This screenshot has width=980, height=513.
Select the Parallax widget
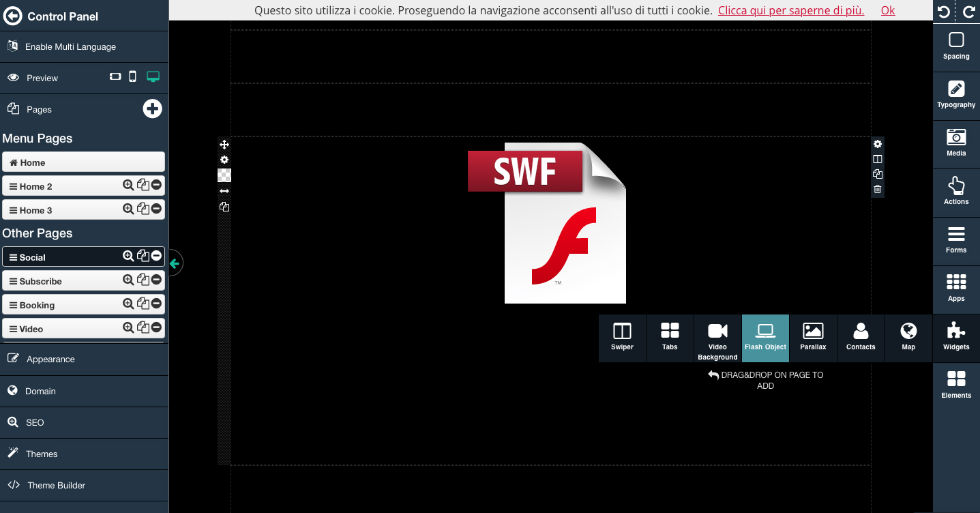813,338
